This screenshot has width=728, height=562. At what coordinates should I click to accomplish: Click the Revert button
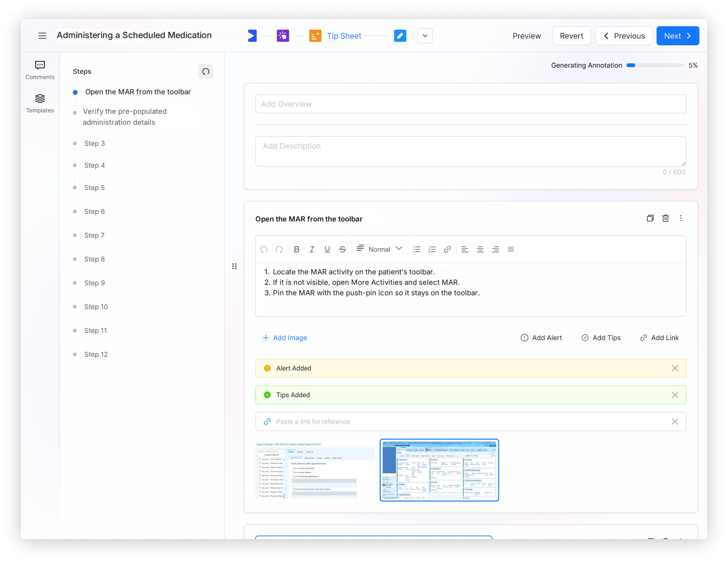tap(572, 36)
